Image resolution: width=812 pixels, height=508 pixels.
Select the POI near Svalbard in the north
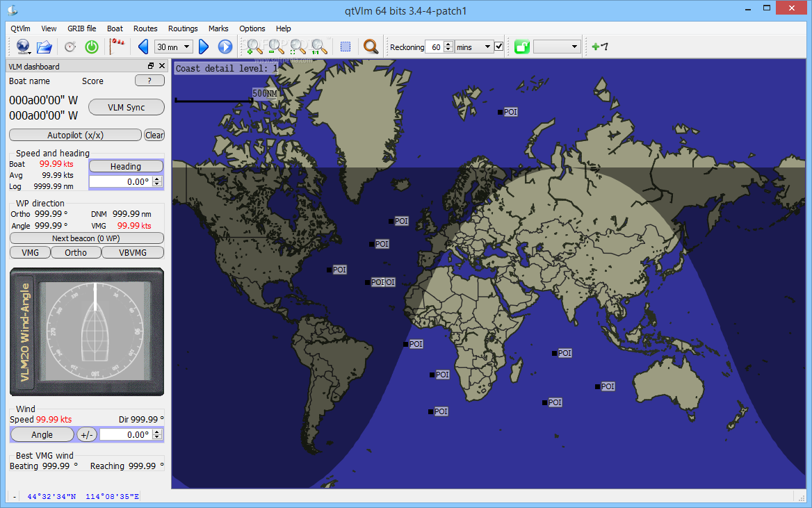[x=507, y=112]
